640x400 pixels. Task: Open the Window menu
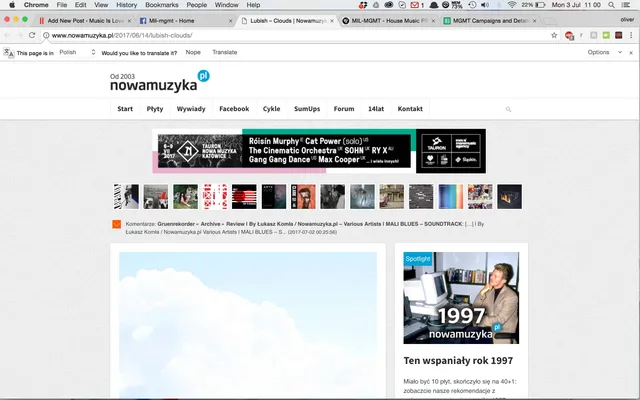[x=227, y=5]
